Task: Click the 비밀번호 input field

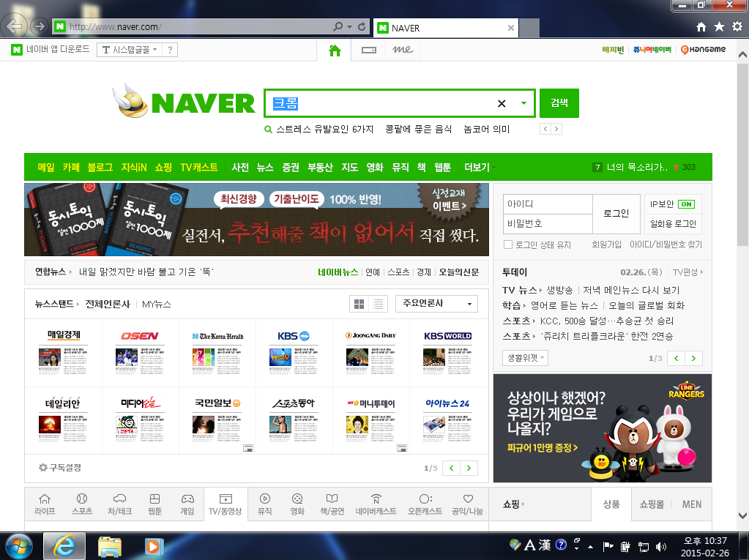Action: pos(548,223)
